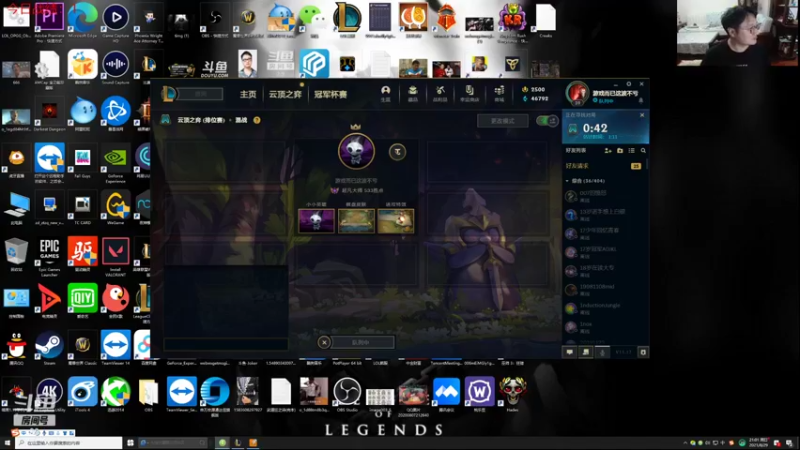Screen dimensions: 800x450
Task: Open the GeForce Experience desktop shortcut
Action: click(x=116, y=163)
